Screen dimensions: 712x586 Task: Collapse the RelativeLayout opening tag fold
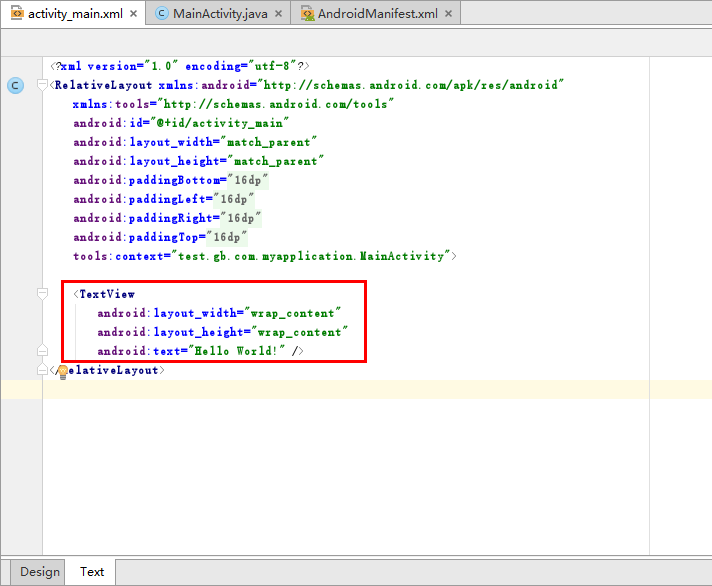[42, 85]
